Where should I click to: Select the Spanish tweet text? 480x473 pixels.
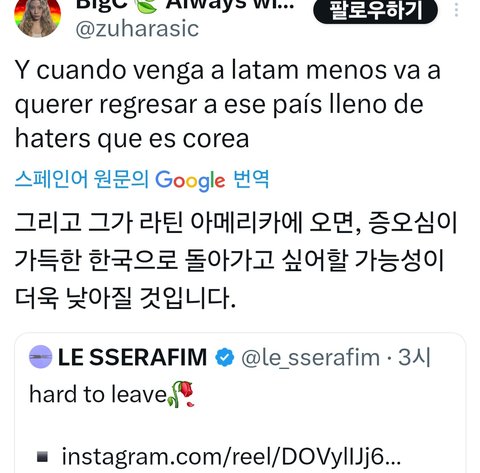tap(228, 104)
